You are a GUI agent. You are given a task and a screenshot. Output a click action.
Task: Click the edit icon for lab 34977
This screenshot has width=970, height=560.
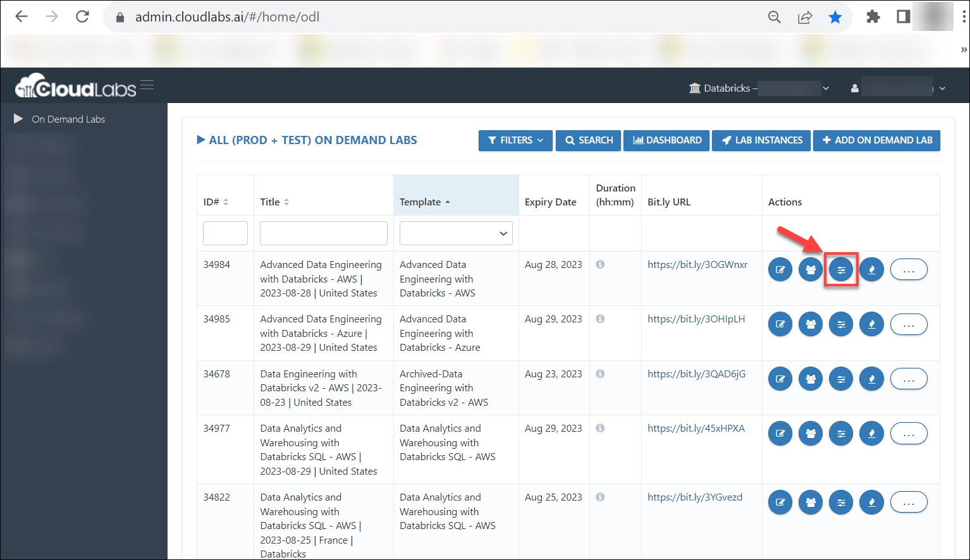(x=780, y=434)
